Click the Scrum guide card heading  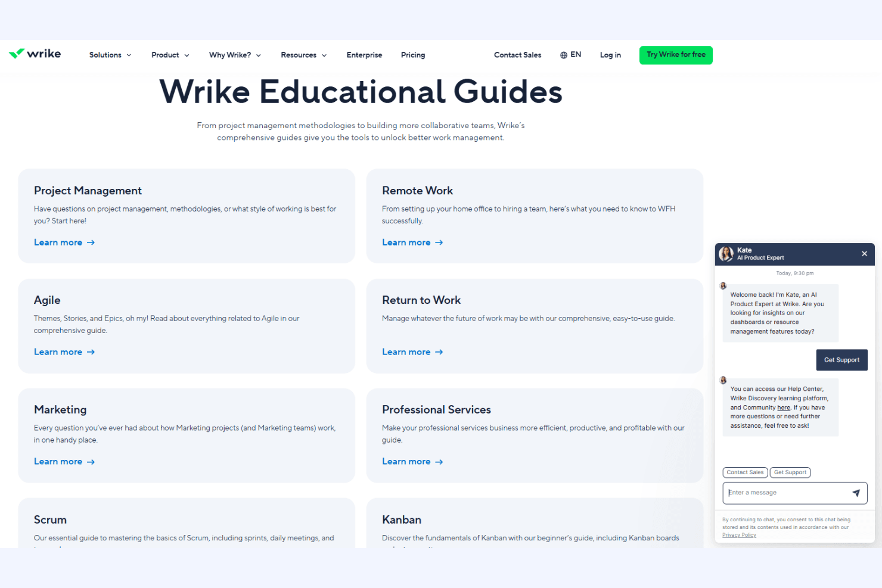coord(50,519)
